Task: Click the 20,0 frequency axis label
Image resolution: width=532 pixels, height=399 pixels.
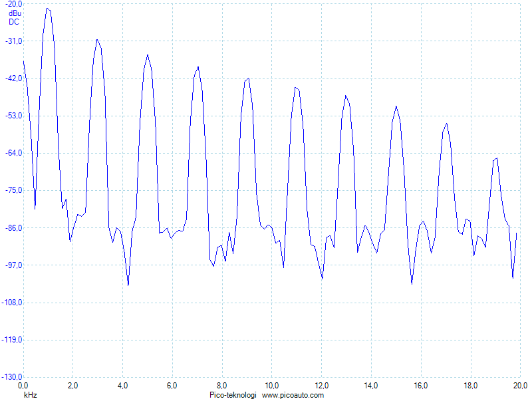Action: pos(520,386)
